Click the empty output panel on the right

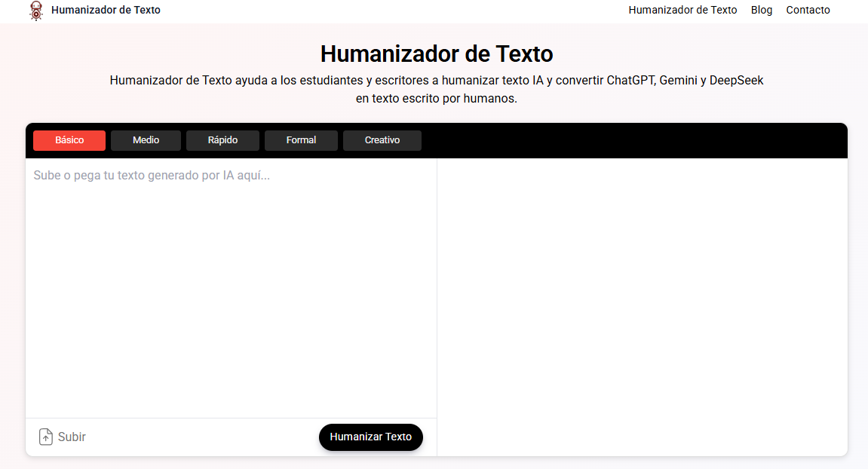pyautogui.click(x=641, y=302)
